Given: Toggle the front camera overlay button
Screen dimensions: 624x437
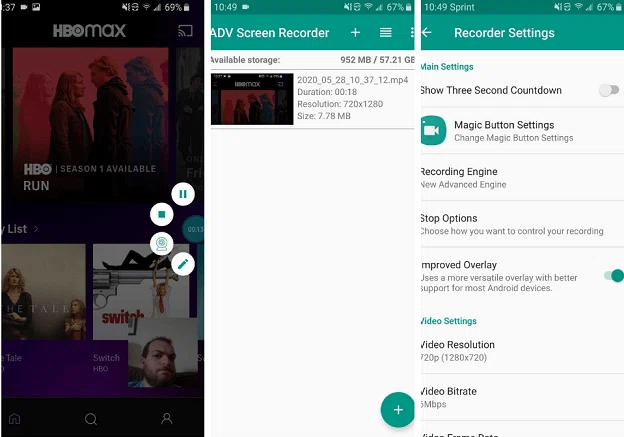Looking at the screenshot, I should click(162, 244).
